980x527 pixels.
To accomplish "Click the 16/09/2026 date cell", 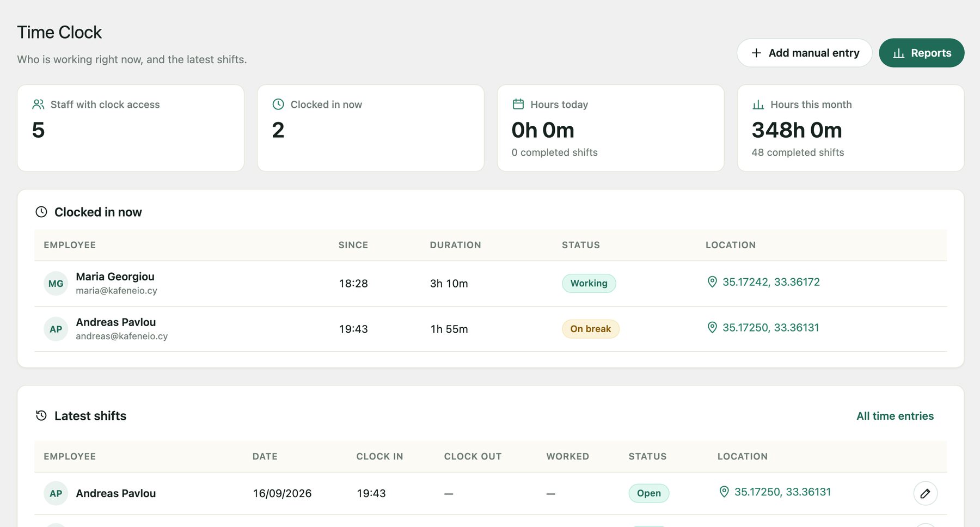I will click(x=282, y=494).
